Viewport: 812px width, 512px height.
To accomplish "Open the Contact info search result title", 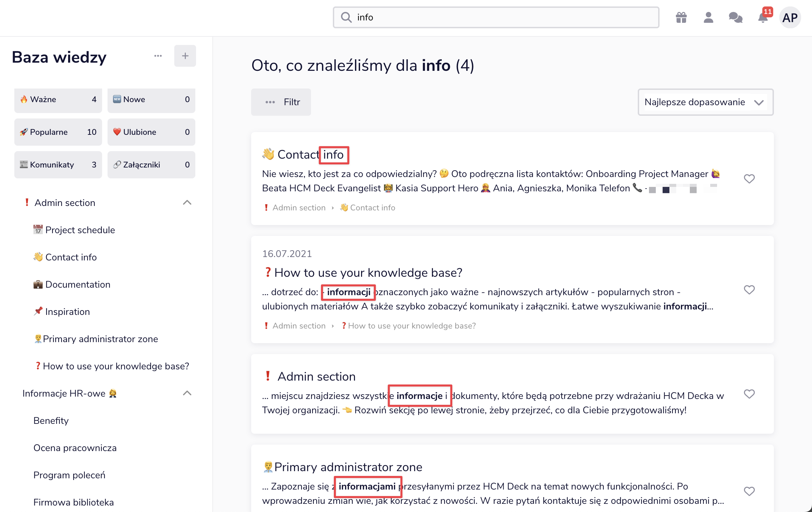I will 310,155.
